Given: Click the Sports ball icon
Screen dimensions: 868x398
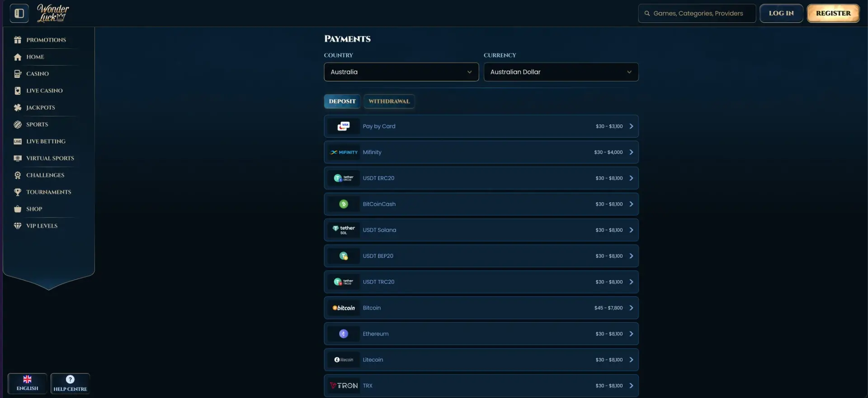Looking at the screenshot, I should [x=18, y=124].
